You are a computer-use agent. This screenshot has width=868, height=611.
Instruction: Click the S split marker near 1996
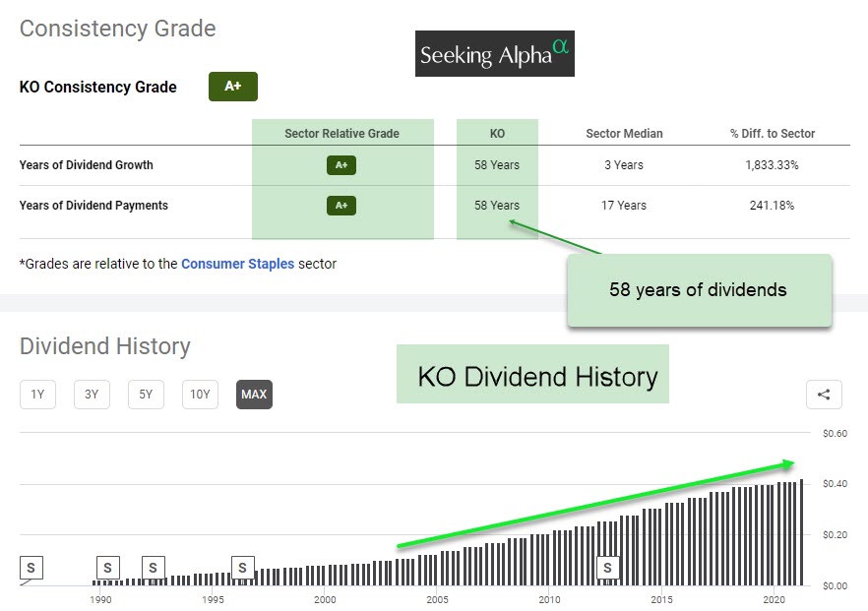point(242,568)
